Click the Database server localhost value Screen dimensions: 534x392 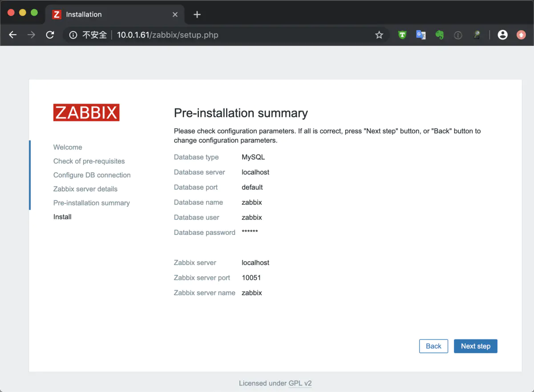[x=255, y=172]
